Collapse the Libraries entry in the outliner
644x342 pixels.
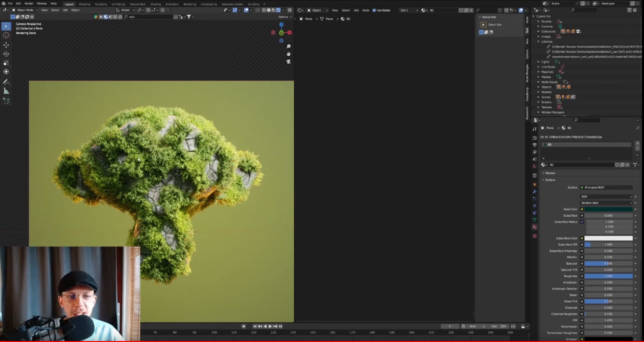pyautogui.click(x=539, y=42)
